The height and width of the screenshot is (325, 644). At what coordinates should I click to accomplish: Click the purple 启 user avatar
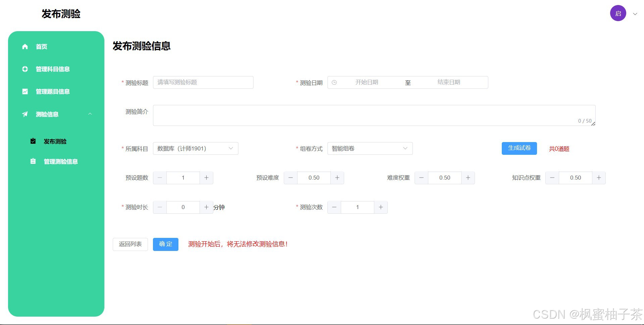[x=618, y=13]
